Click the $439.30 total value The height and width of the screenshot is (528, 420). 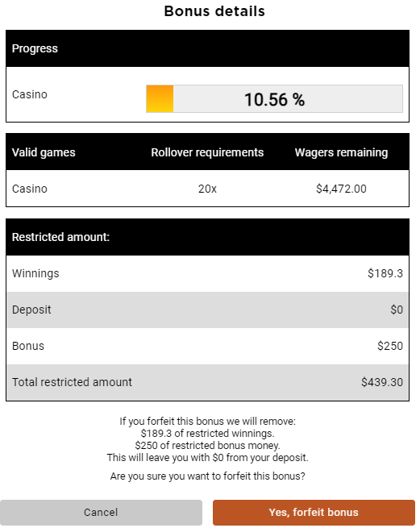click(x=382, y=382)
